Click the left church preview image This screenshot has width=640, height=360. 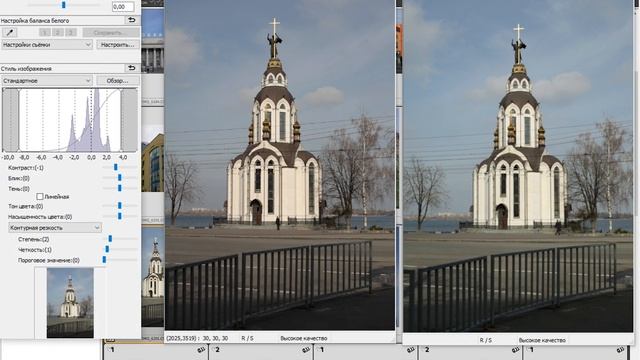280,165
